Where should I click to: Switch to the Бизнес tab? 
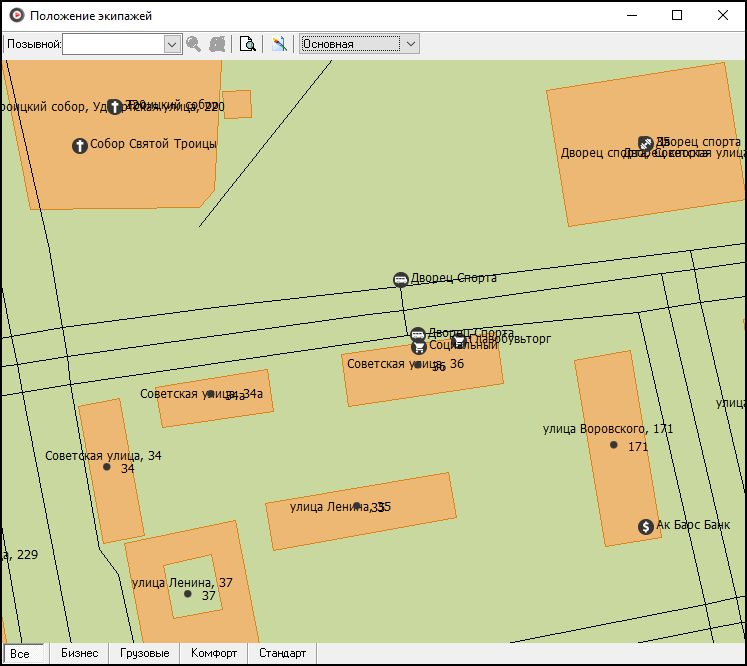tap(80, 653)
